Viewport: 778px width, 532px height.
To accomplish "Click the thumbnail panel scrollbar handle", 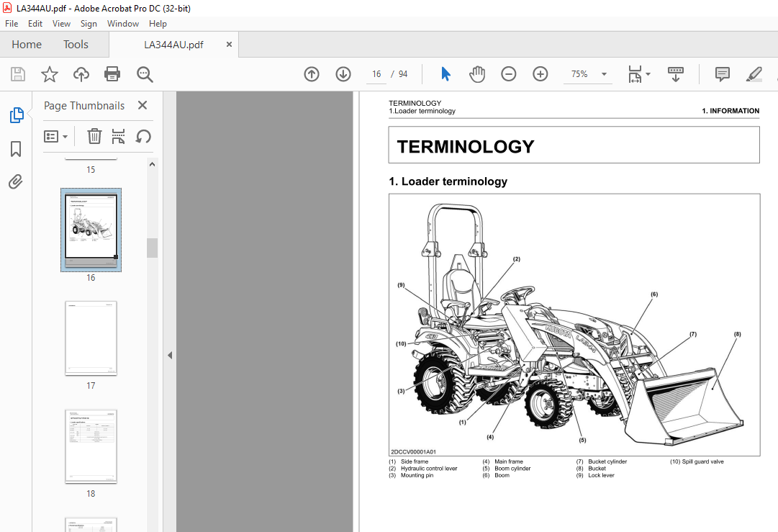I will [x=153, y=248].
